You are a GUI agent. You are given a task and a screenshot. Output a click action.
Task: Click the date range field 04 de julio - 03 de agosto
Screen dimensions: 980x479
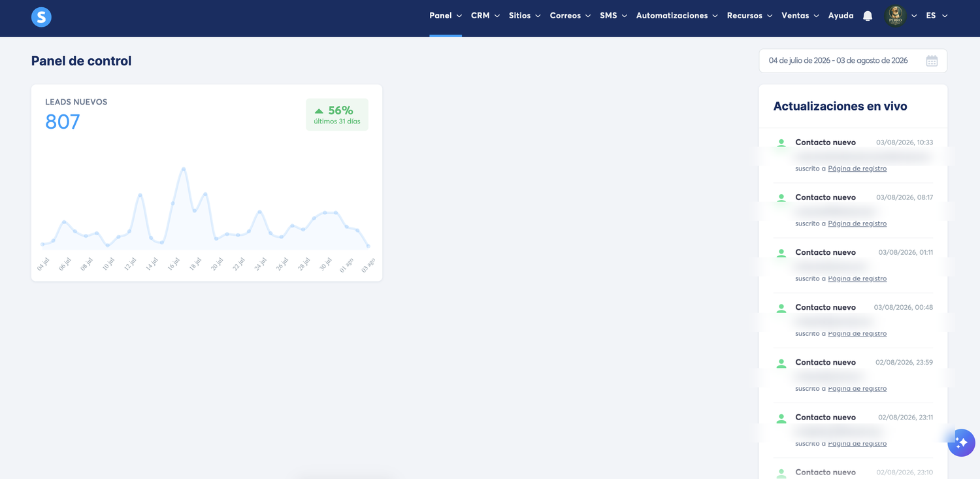[853, 61]
